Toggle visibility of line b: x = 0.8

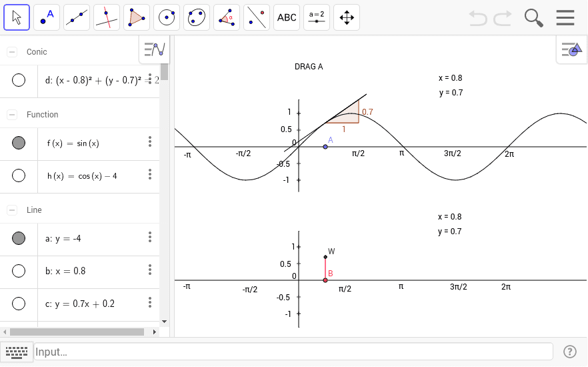click(19, 270)
